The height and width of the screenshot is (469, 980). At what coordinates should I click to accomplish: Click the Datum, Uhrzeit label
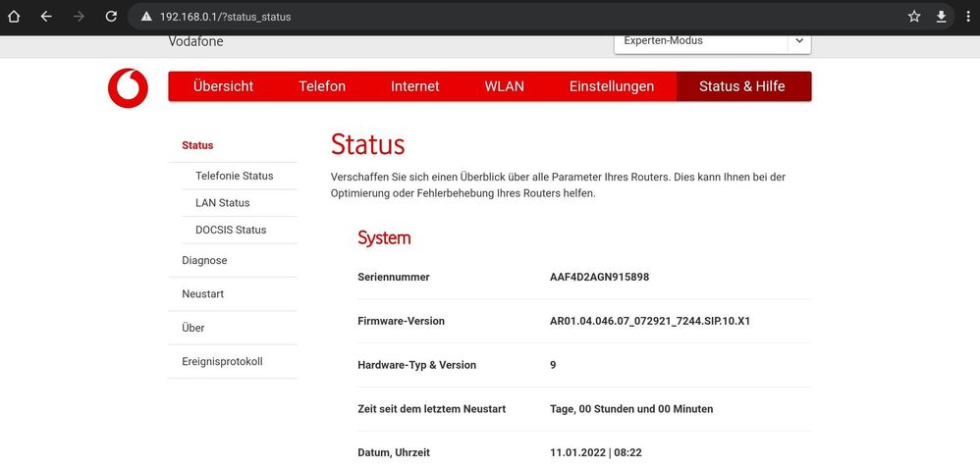point(394,452)
